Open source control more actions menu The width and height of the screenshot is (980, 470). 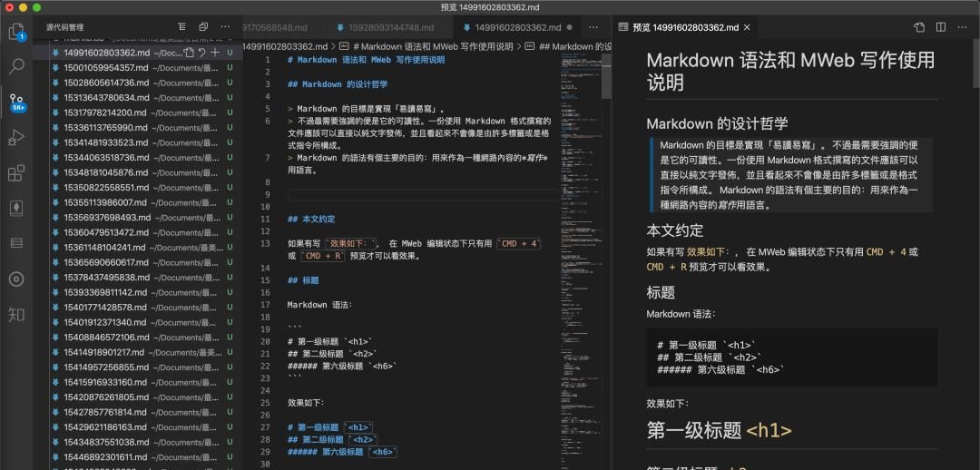click(x=226, y=27)
